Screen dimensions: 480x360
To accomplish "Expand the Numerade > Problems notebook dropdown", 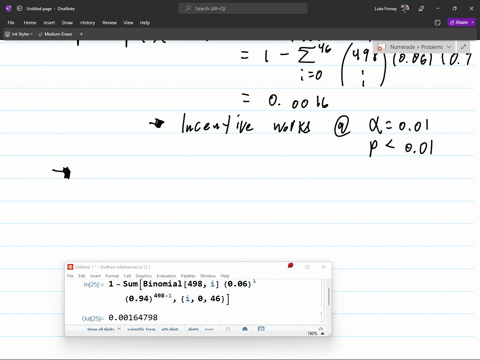I will click(x=449, y=47).
